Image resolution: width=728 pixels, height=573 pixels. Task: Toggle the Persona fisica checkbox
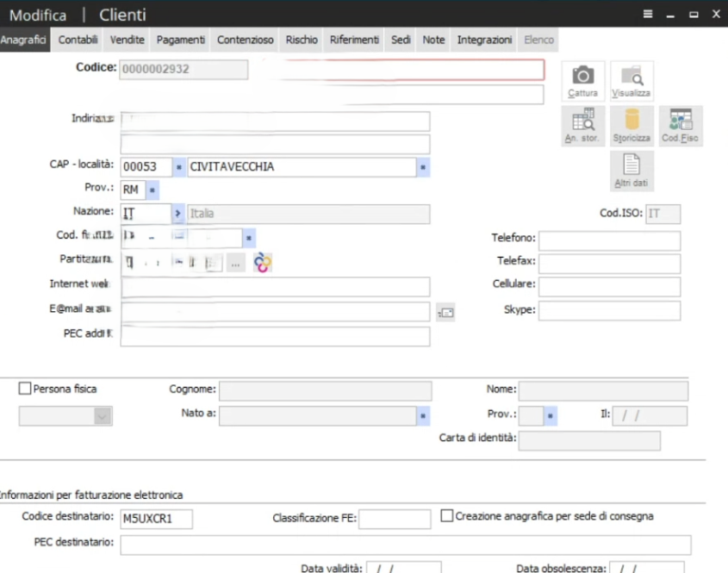click(25, 389)
